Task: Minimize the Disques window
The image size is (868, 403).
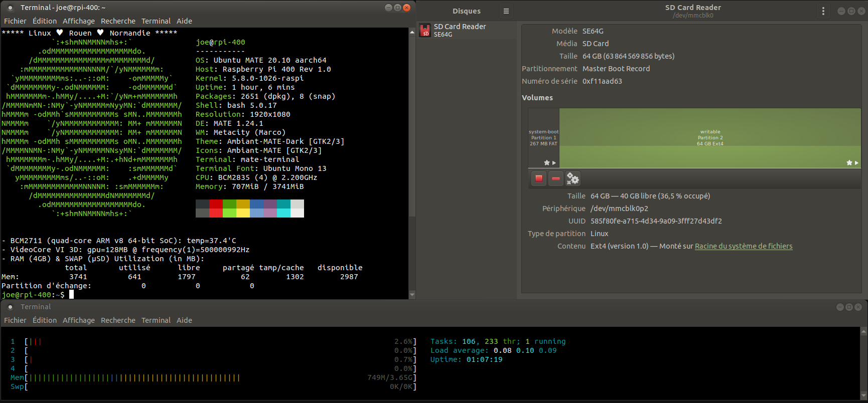Action: pos(841,11)
